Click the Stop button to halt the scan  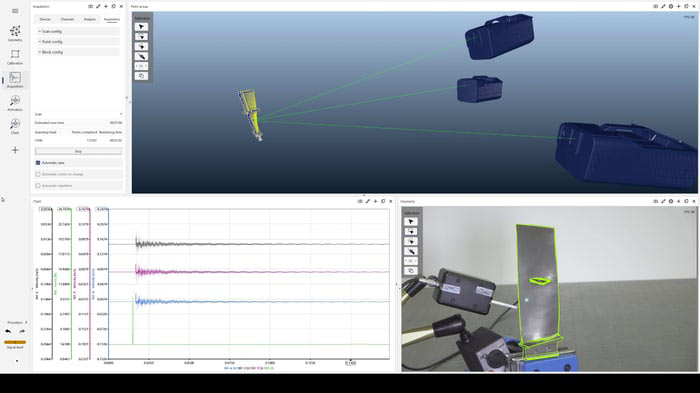click(79, 151)
